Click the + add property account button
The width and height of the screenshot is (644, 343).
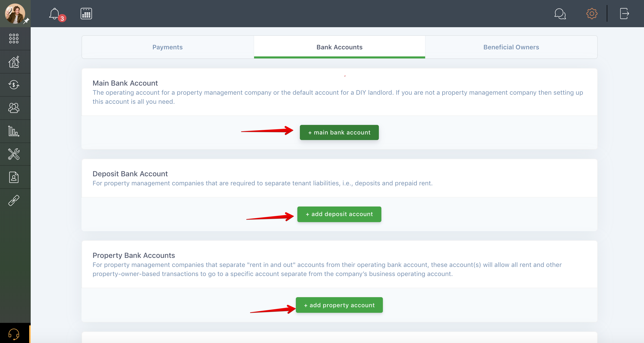[339, 305]
